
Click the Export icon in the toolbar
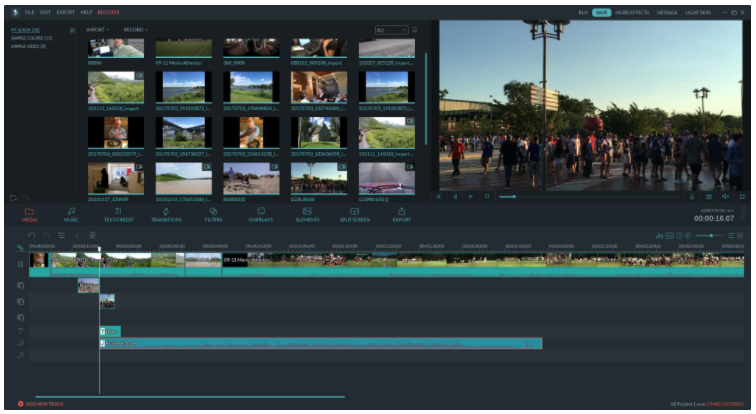coord(402,213)
